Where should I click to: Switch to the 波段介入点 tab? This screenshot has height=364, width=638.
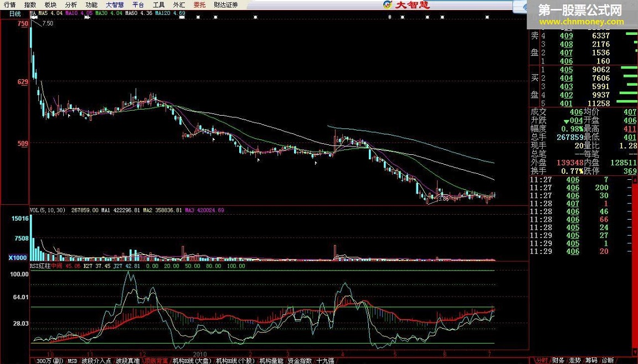96,361
